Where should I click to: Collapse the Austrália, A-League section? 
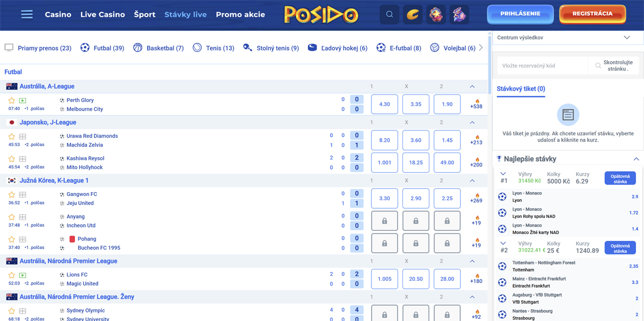click(x=472, y=86)
